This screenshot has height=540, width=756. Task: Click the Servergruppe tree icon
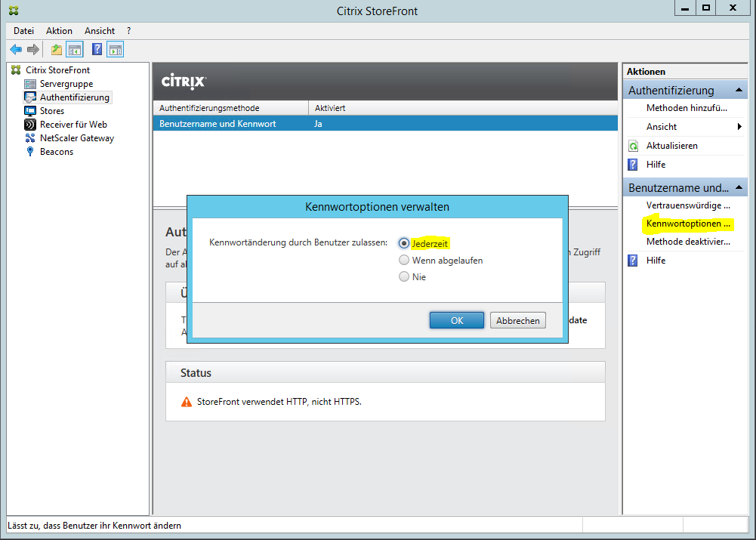pyautogui.click(x=30, y=84)
